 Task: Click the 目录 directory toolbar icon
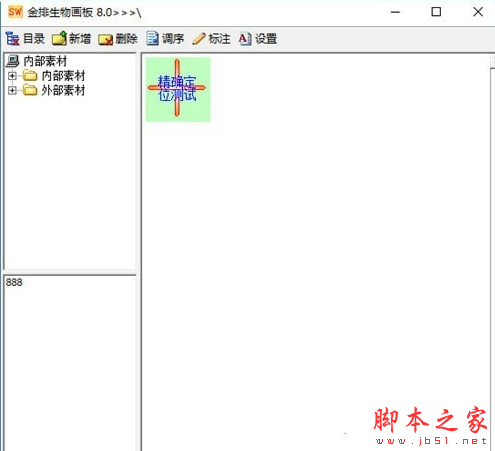click(13, 39)
